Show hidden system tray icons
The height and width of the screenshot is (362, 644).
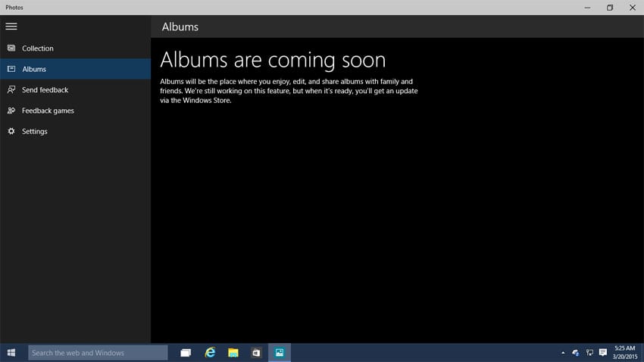[563, 353]
